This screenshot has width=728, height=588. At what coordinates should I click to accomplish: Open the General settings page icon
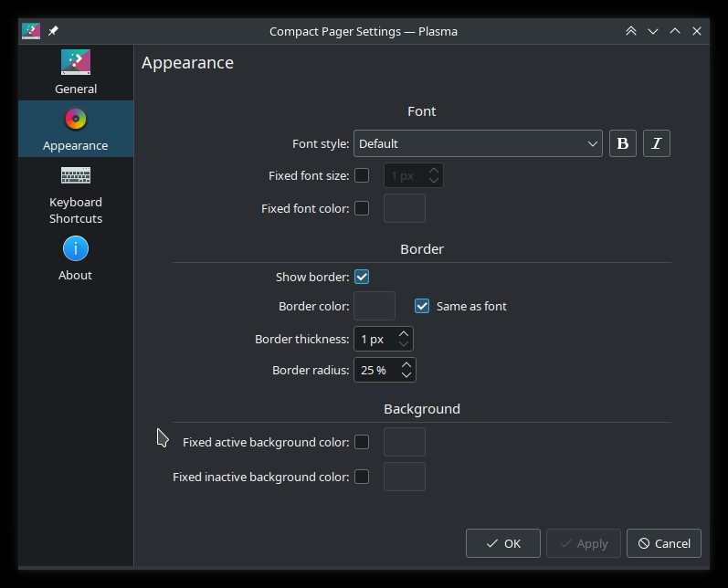pos(76,62)
